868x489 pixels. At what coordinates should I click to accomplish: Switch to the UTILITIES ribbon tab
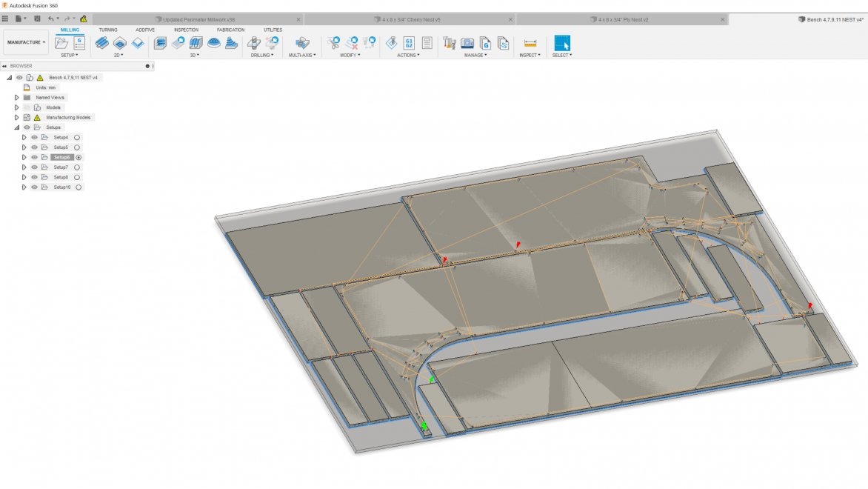pyautogui.click(x=273, y=30)
